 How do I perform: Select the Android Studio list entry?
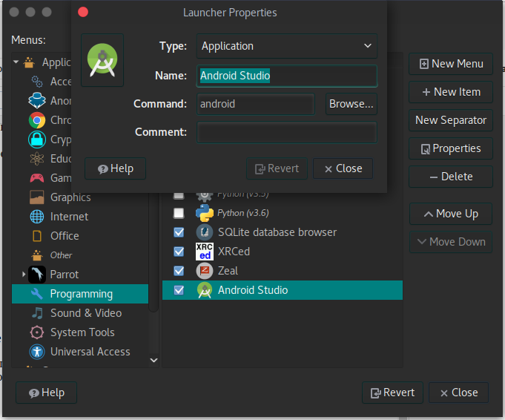click(x=283, y=290)
